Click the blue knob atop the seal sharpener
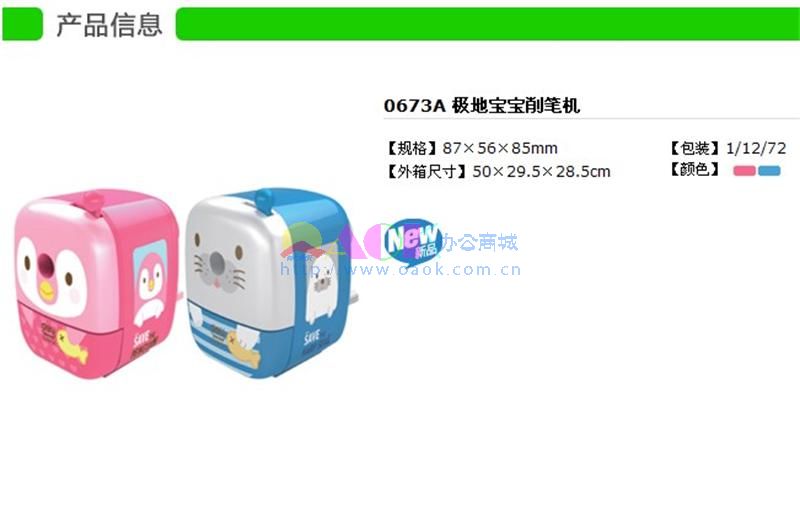This screenshot has width=800, height=505. coord(264,199)
